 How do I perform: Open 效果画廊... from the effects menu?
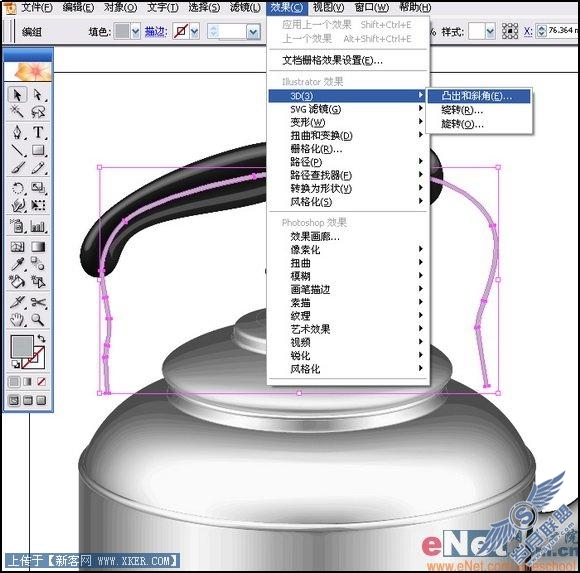coord(348,236)
